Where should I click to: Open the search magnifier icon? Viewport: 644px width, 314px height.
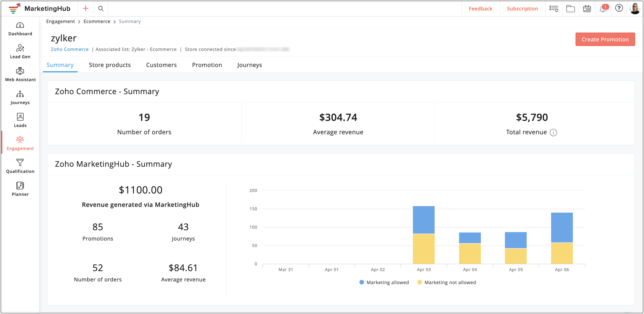point(101,8)
